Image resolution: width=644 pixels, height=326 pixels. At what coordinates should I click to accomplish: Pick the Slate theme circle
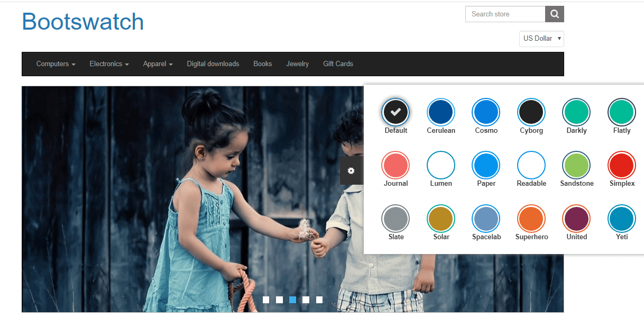pyautogui.click(x=396, y=218)
